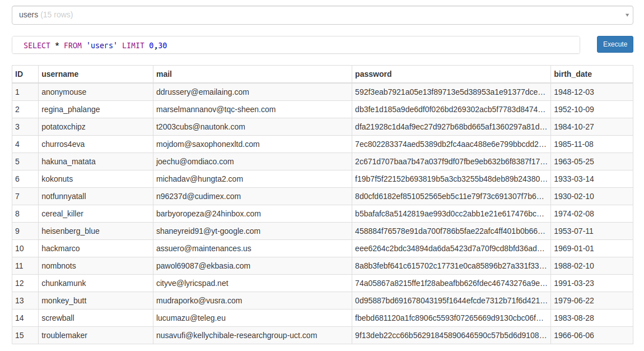Click the password hash for churros4eva
Screen dimensions: 644x351
click(450, 144)
